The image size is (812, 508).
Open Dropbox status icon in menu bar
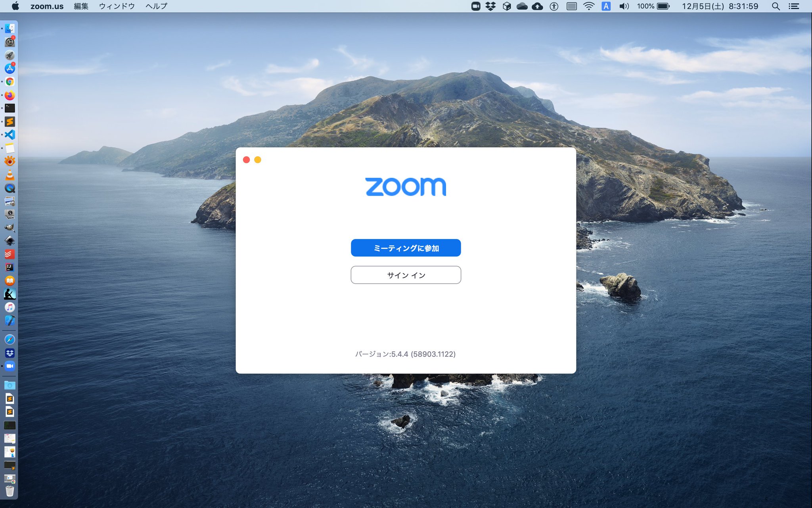coord(491,6)
